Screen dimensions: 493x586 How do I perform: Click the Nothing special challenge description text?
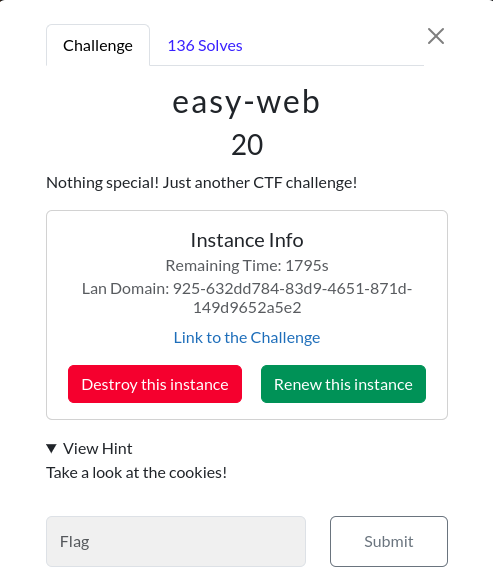click(202, 183)
